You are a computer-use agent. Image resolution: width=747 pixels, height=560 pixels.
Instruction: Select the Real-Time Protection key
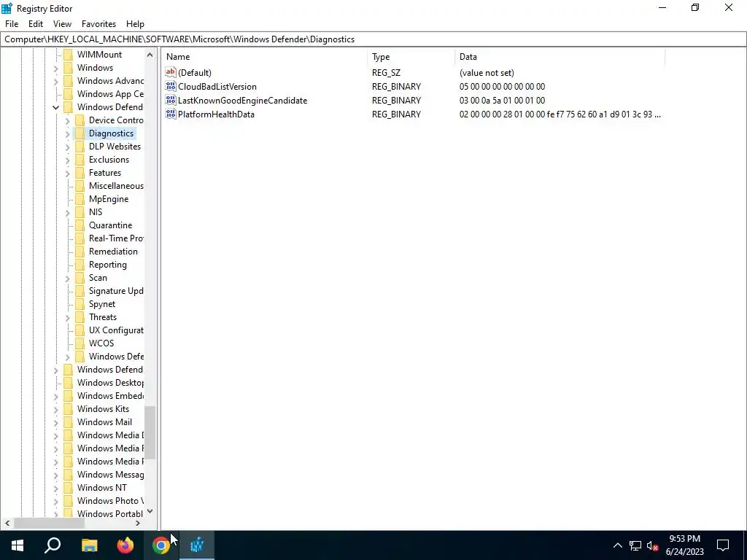[x=116, y=238]
